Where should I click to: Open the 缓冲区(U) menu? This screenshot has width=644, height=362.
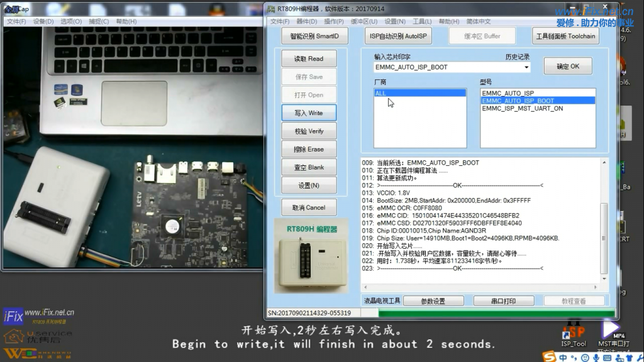tap(364, 21)
